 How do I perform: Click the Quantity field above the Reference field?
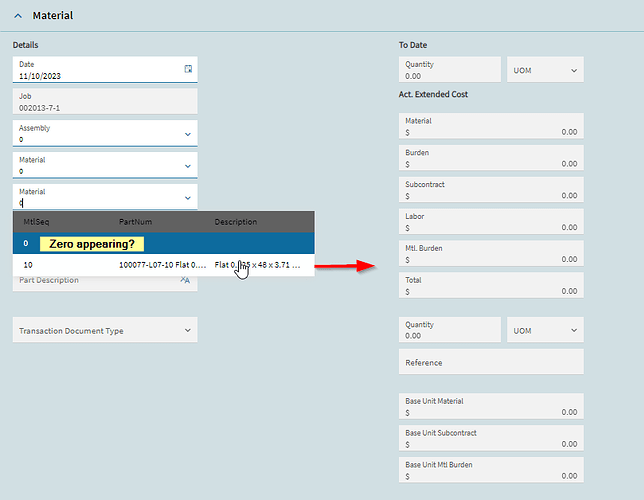[450, 329]
